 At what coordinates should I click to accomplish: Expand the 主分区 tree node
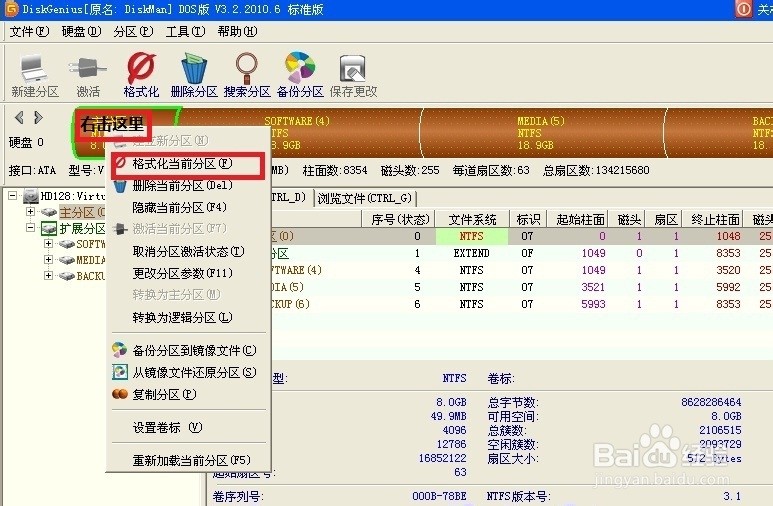click(x=31, y=212)
